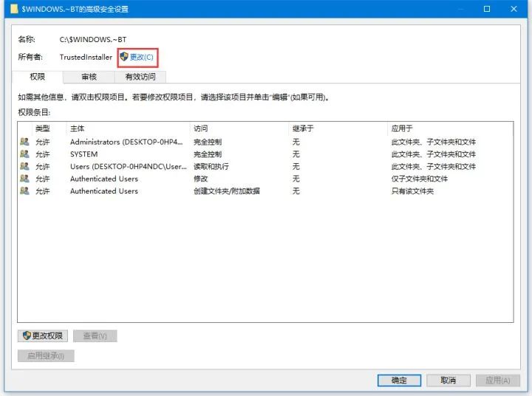Maximize the advanced security settings window
532x396 pixels.
click(x=486, y=9)
